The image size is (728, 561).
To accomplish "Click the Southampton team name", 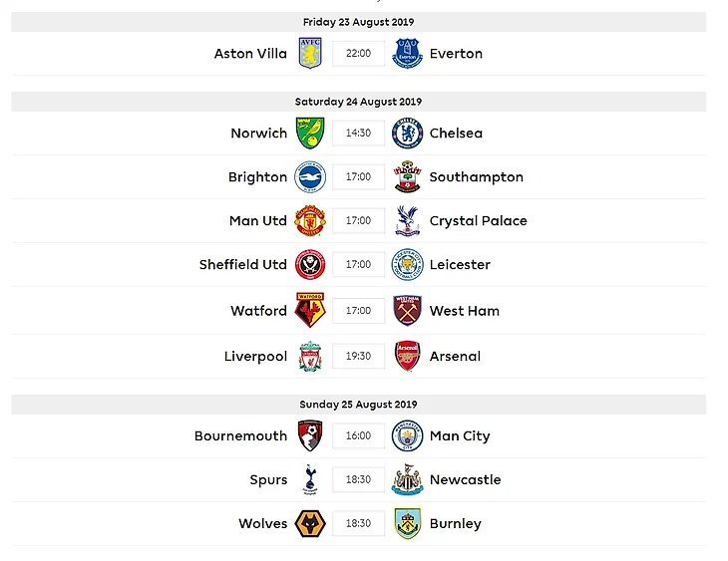I will [477, 177].
